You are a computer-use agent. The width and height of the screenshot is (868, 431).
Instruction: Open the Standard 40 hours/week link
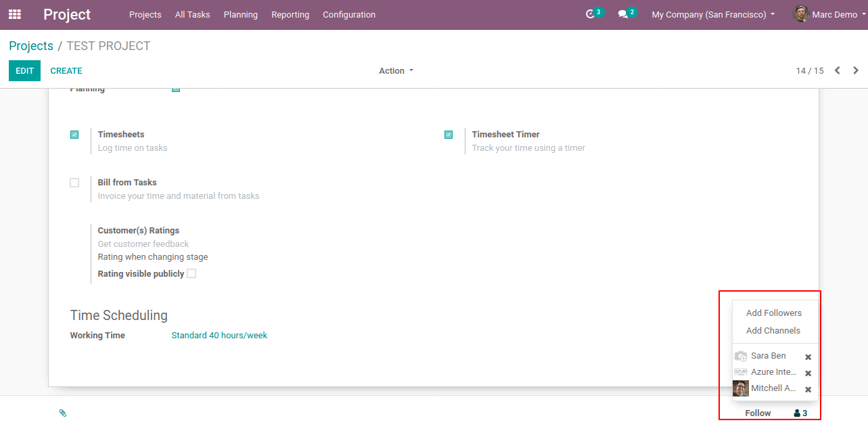coord(219,335)
